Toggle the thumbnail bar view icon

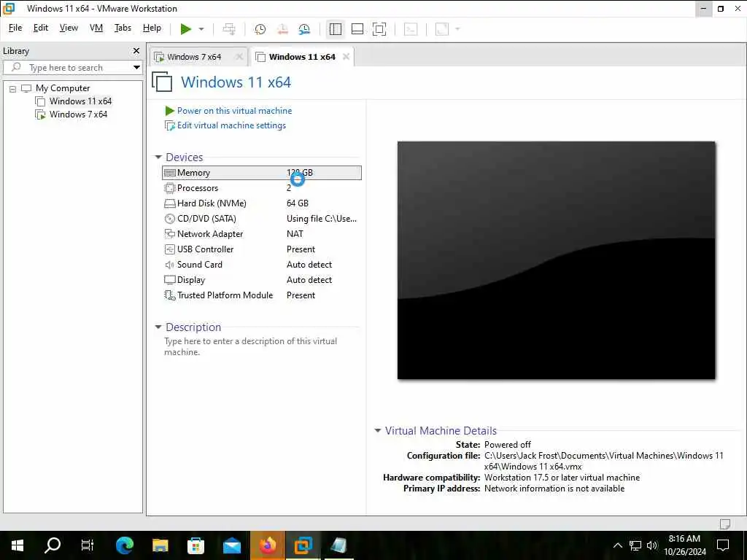(x=357, y=29)
